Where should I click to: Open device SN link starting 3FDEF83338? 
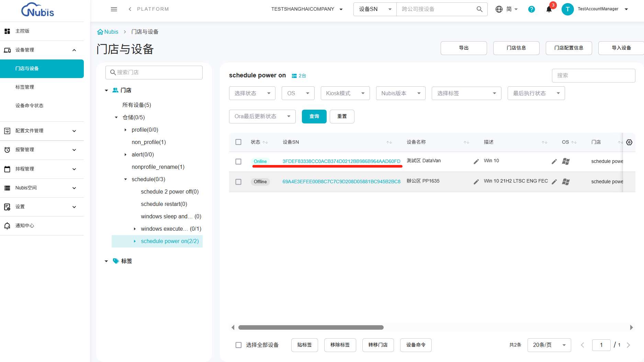(341, 162)
